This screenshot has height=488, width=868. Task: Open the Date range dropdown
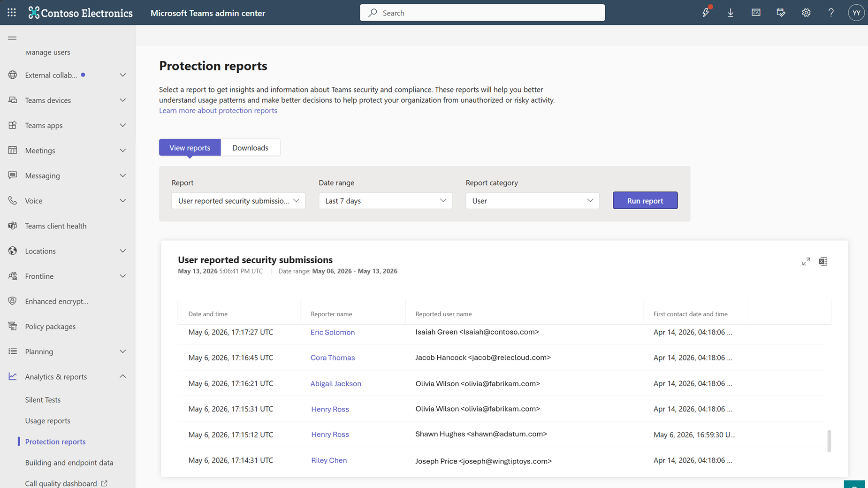click(386, 201)
